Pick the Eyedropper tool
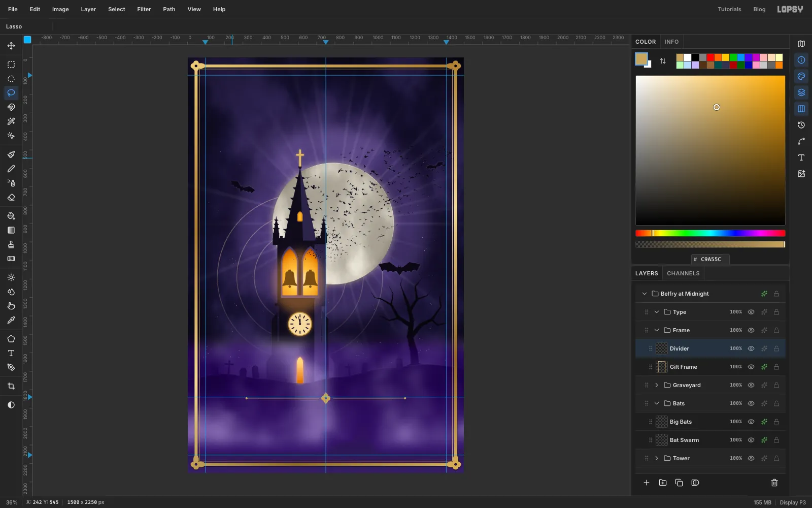Viewport: 812px width, 508px height. pos(11,320)
